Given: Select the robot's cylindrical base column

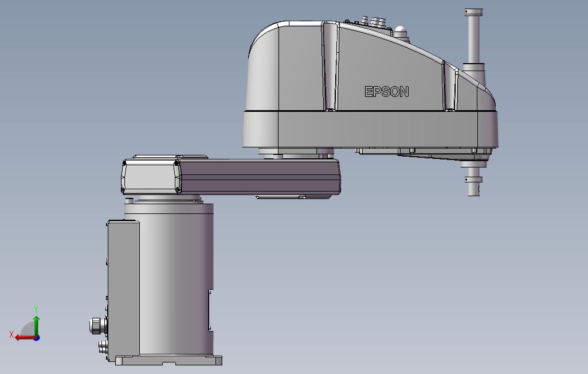Looking at the screenshot, I should point(175,280).
